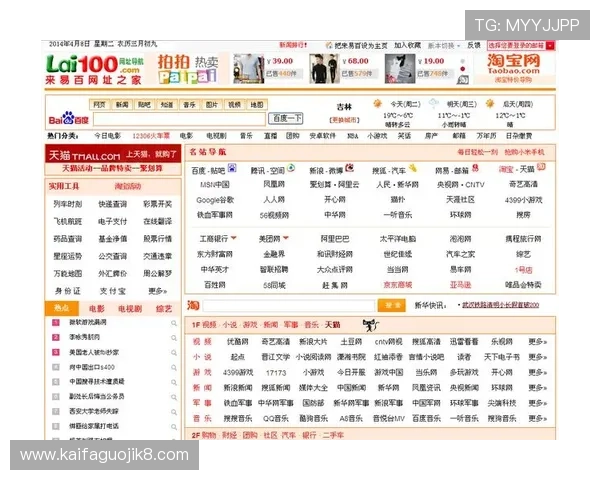This screenshot has width=600, height=480.
Task: Click the 百度一下 search button
Action: (286, 118)
